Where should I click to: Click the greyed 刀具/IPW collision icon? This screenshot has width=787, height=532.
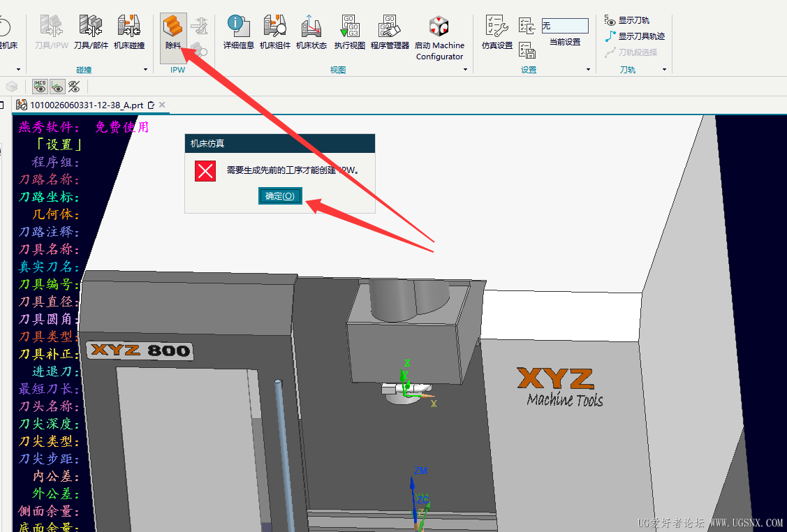pyautogui.click(x=51, y=33)
